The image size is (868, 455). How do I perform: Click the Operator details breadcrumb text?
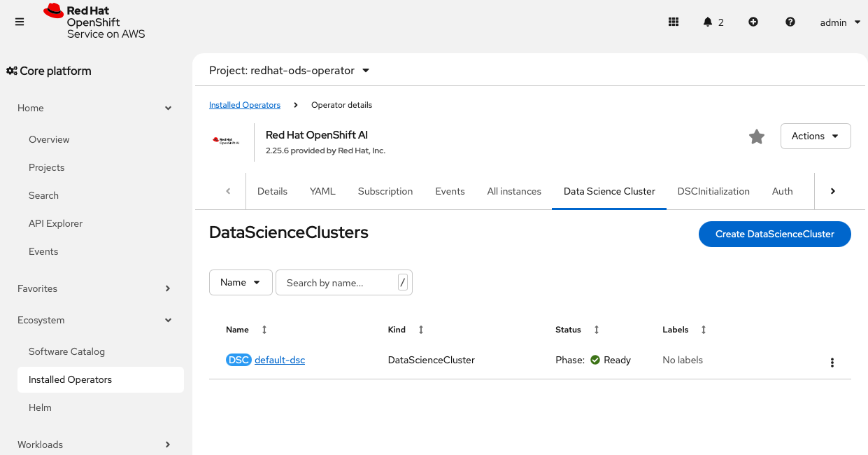pyautogui.click(x=341, y=105)
